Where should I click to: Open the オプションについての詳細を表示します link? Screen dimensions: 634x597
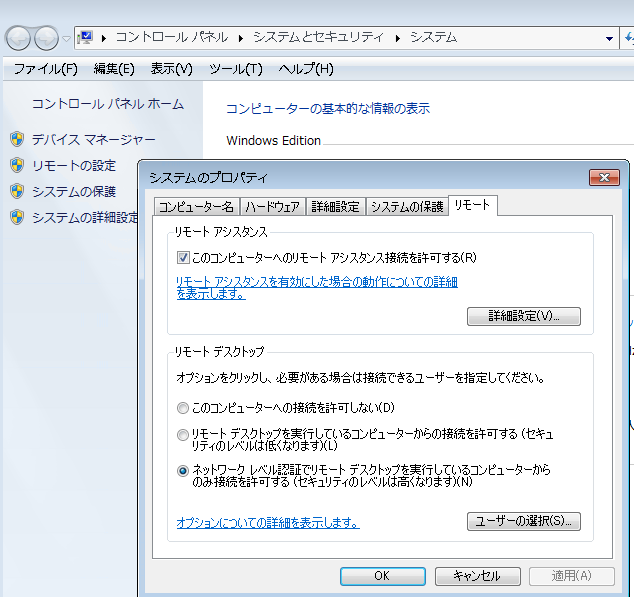pos(268,523)
